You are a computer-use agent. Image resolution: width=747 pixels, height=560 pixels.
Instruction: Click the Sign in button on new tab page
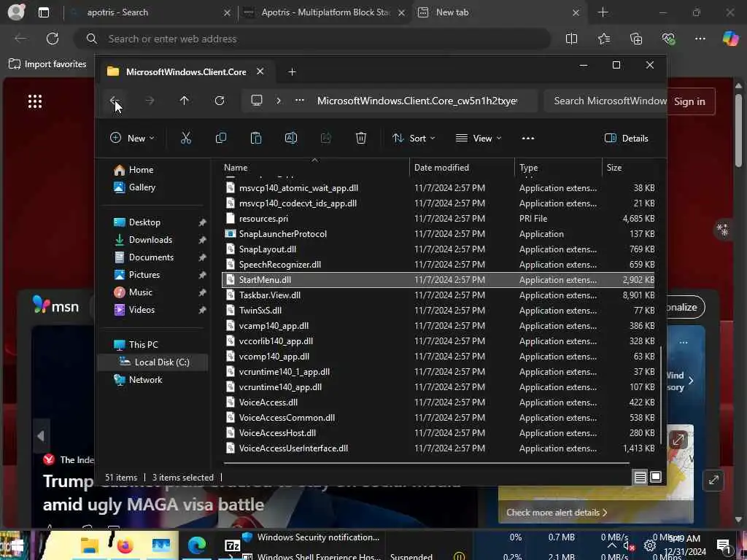click(689, 101)
